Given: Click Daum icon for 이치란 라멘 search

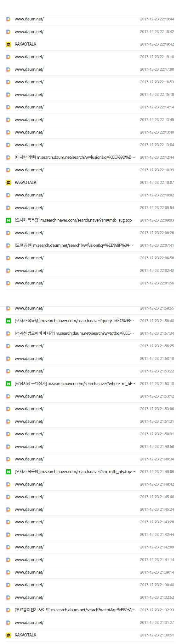Looking at the screenshot, I should coord(9,157).
